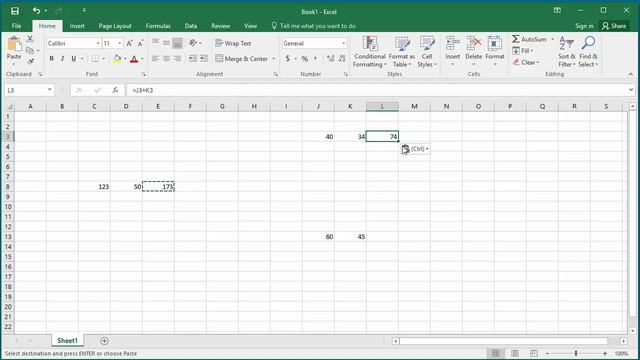640x360 pixels.
Task: Switch to the Formulas tab
Action: (x=158, y=26)
